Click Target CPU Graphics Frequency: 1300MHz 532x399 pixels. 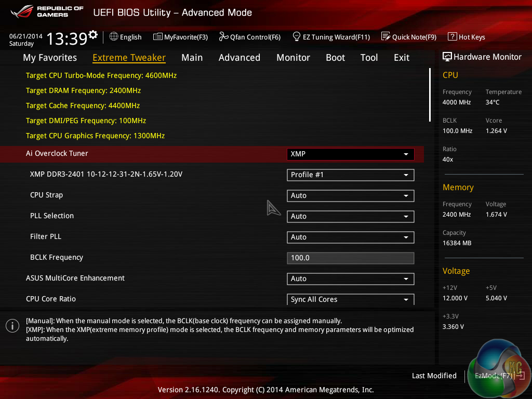tap(96, 136)
